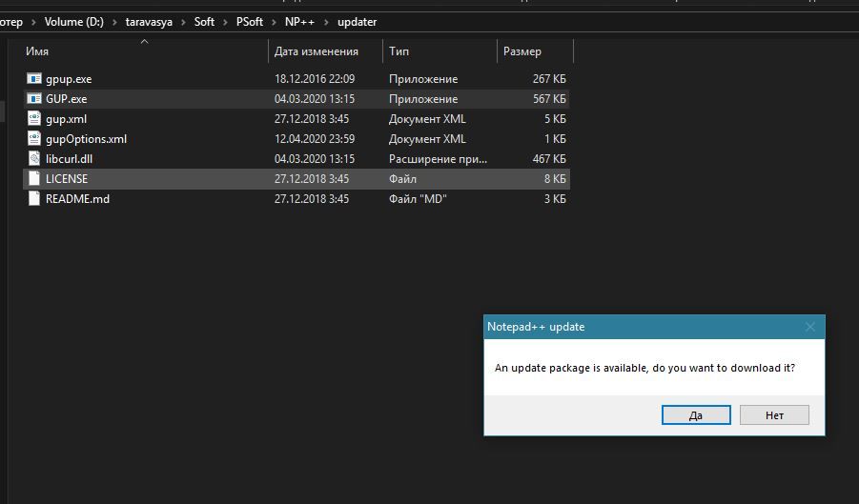This screenshot has width=859, height=504.
Task: Expand the chevron after taravasya
Action: point(183,22)
